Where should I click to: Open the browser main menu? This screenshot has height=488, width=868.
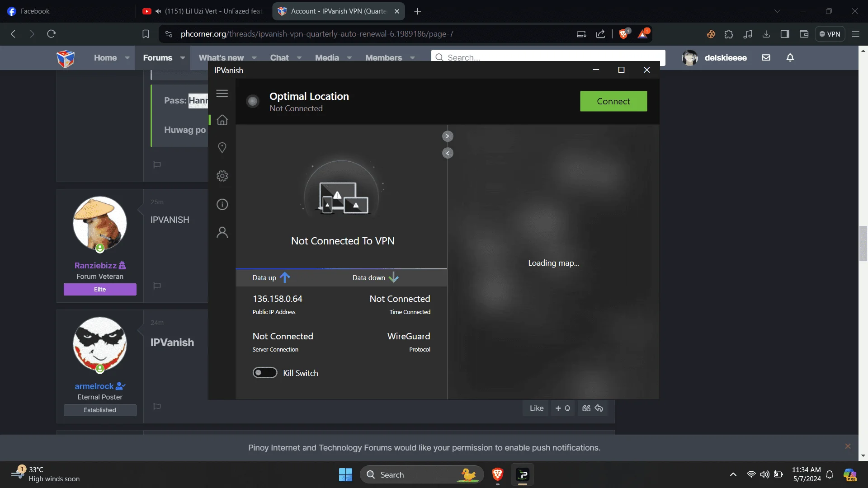coord(855,34)
